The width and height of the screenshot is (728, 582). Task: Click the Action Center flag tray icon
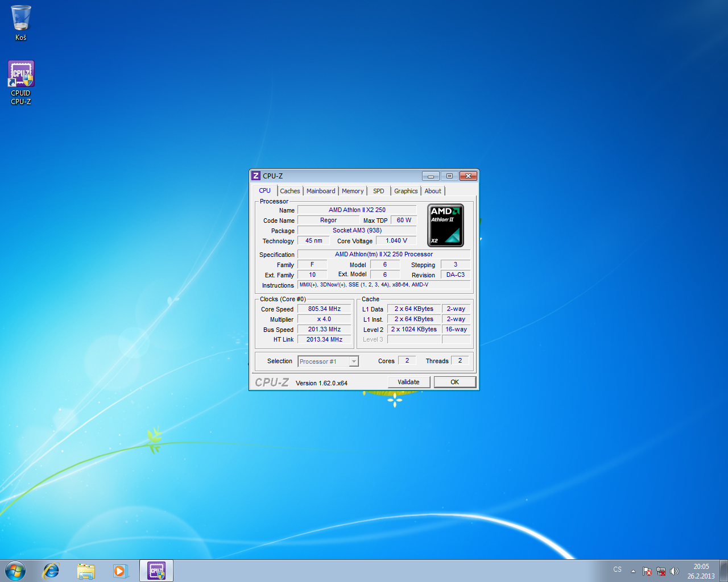click(647, 571)
